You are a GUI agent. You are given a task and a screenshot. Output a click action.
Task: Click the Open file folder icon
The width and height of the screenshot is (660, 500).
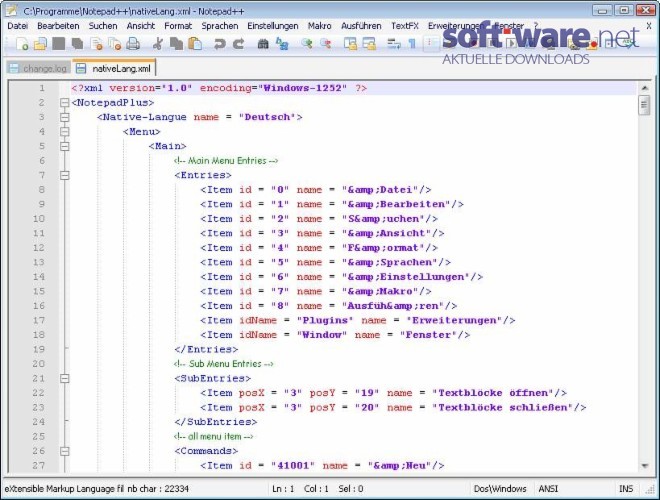point(40,44)
